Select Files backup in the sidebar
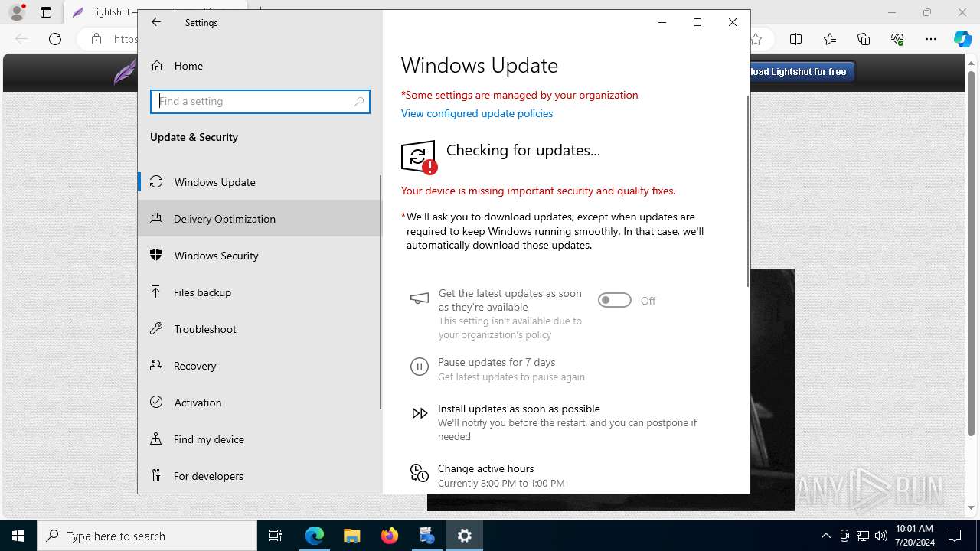This screenshot has width=980, height=551. point(260,292)
